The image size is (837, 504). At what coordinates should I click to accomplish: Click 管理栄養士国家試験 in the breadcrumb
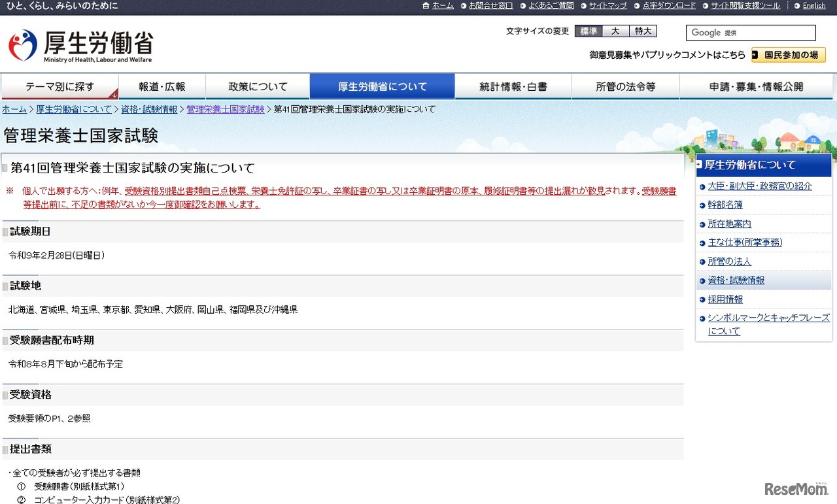click(226, 109)
